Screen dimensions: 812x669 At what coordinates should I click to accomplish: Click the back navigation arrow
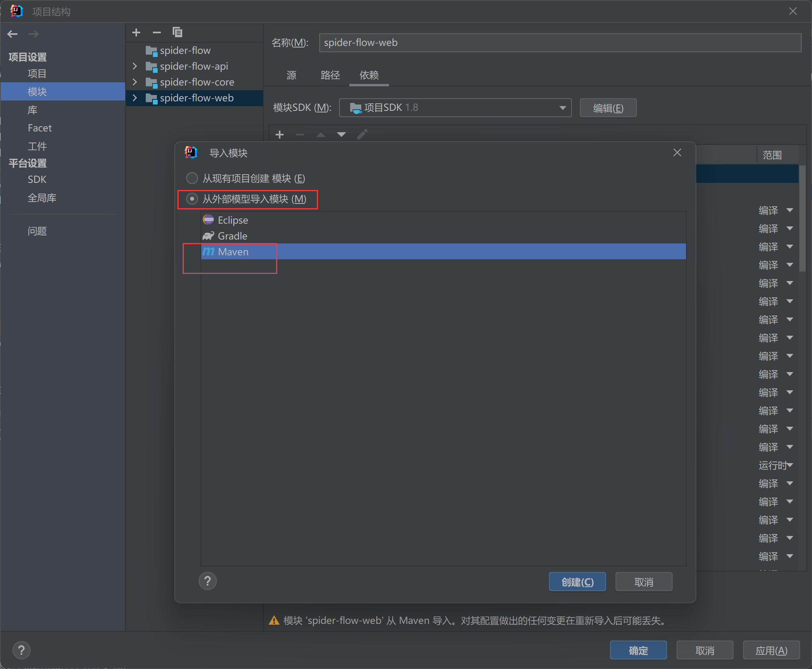click(13, 34)
